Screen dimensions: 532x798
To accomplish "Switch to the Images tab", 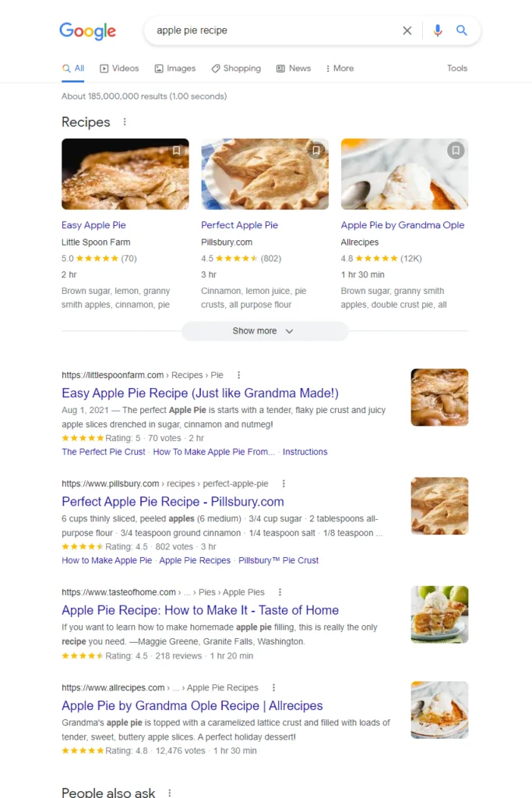I will pos(175,69).
